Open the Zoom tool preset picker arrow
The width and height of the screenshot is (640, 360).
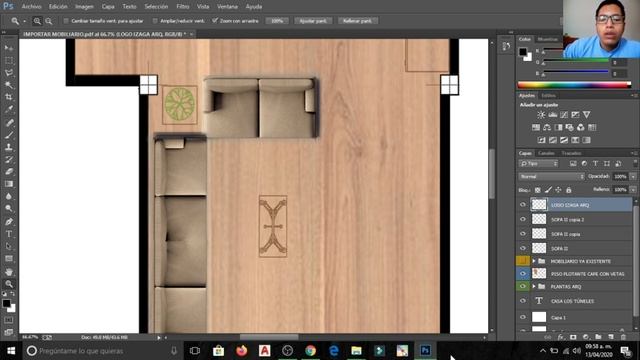click(24, 21)
